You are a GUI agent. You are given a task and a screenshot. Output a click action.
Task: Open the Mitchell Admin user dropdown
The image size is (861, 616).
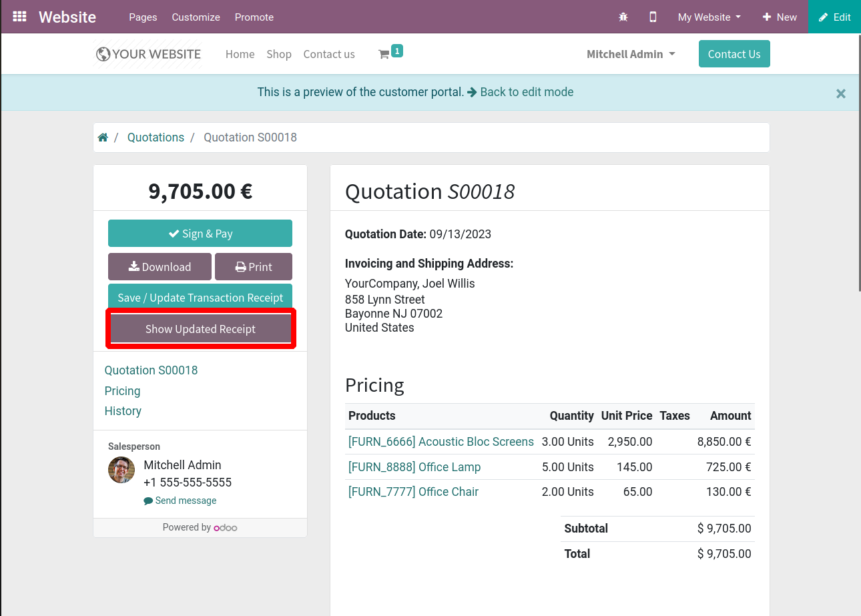630,54
